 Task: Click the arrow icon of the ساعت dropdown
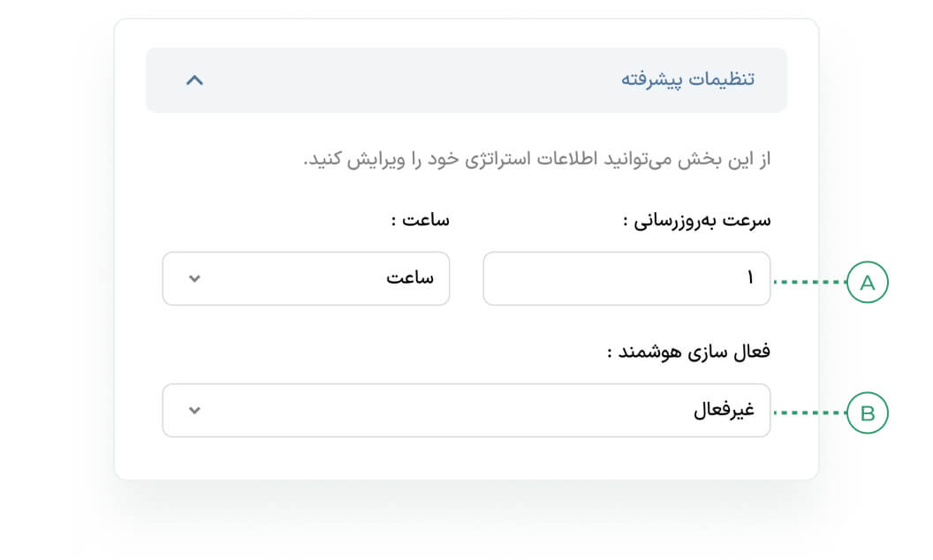(x=195, y=279)
